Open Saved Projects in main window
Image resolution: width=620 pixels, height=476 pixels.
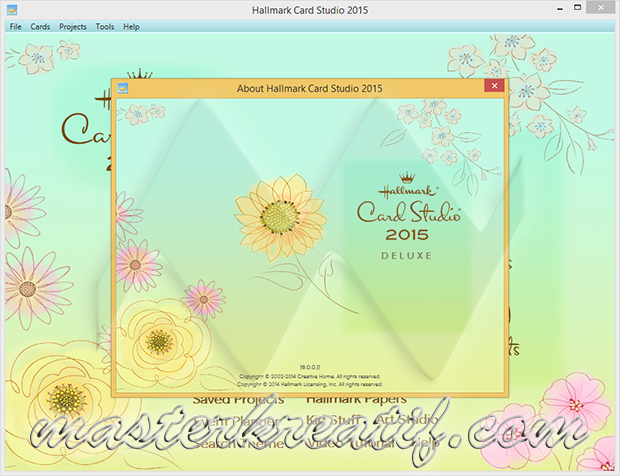[238, 399]
